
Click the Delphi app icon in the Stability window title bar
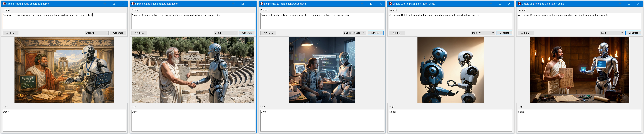(390, 4)
